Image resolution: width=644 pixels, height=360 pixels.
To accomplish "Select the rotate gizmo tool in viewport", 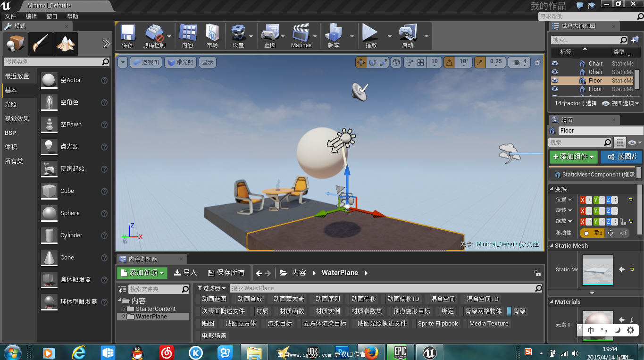I will pos(372,62).
